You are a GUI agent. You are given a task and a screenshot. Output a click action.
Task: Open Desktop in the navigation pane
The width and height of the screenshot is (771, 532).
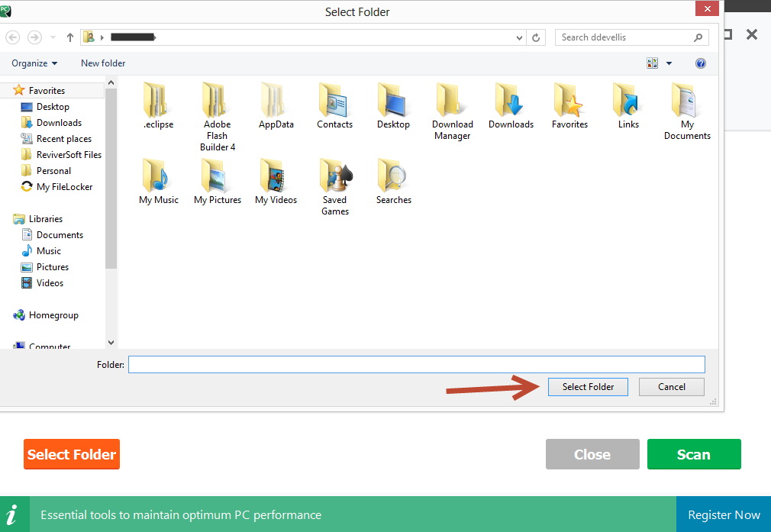pyautogui.click(x=53, y=107)
